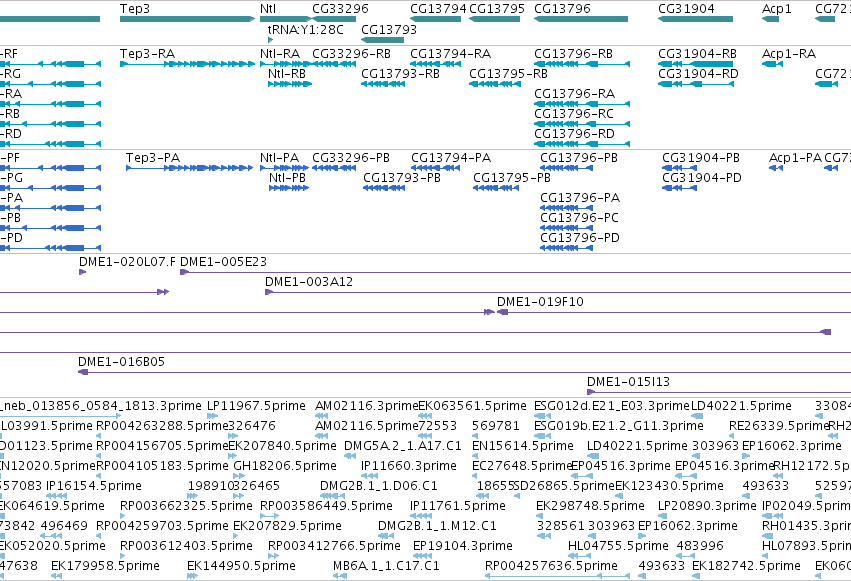Image resolution: width=851 pixels, height=581 pixels.
Task: Select the CG13793 gene label
Action: [x=389, y=30]
